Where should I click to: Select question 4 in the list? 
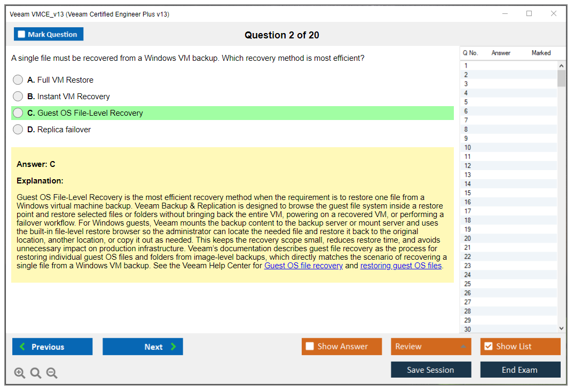[508, 93]
